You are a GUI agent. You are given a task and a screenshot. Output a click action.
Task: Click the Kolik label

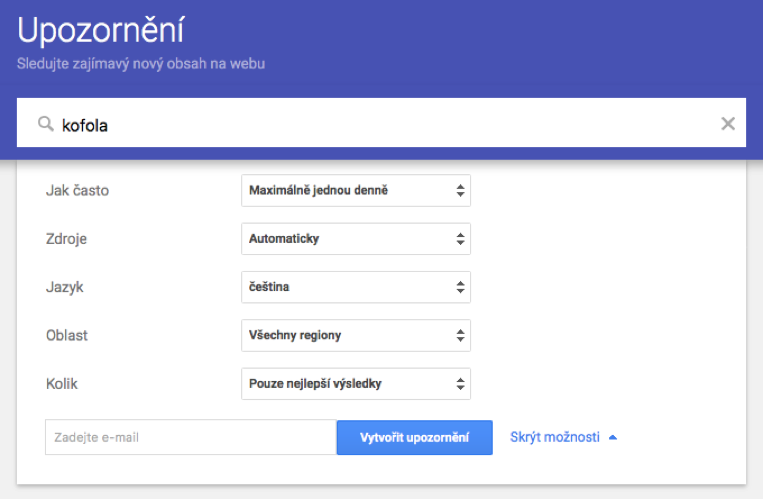click(x=62, y=383)
